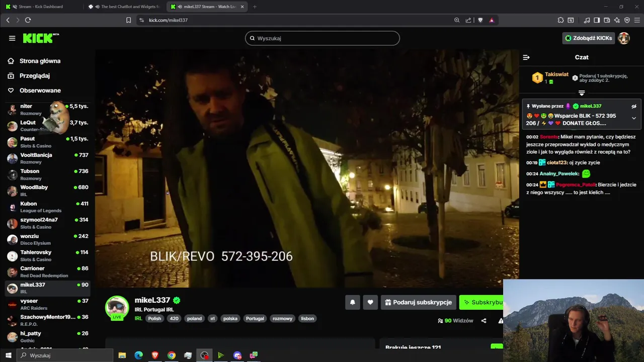The height and width of the screenshot is (362, 644).
Task: Click the music note toolbar icon
Action: pos(587,20)
